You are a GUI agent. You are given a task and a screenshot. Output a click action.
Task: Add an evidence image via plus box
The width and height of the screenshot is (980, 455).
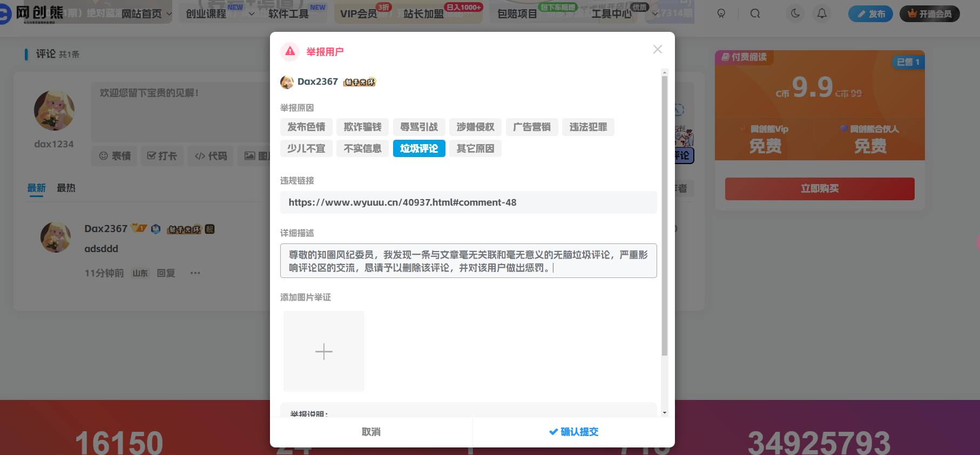coord(324,351)
